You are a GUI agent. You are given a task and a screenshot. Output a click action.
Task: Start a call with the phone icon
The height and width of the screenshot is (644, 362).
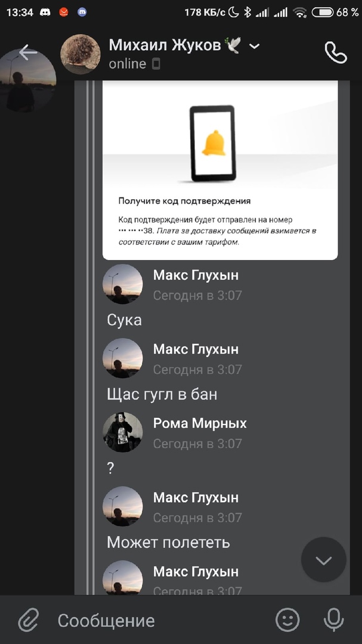click(x=335, y=52)
